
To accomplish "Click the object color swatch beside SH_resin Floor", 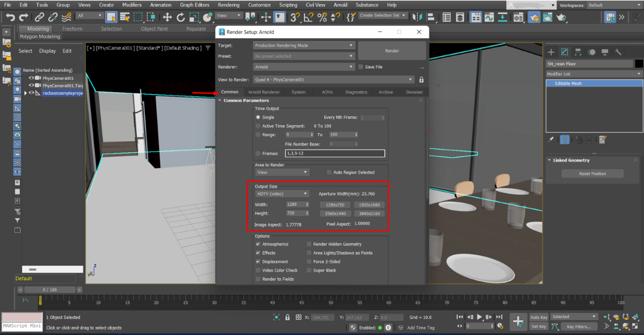I will pos(640,63).
